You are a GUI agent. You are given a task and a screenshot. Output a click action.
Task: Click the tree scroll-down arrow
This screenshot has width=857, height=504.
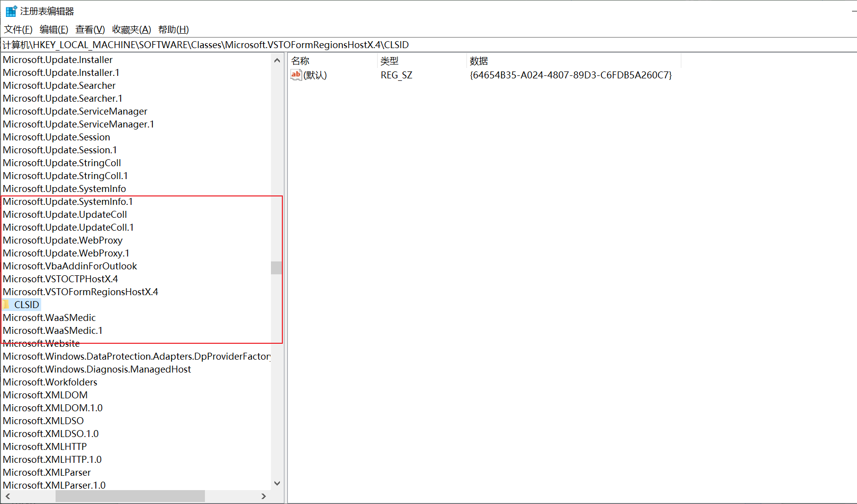click(x=277, y=483)
